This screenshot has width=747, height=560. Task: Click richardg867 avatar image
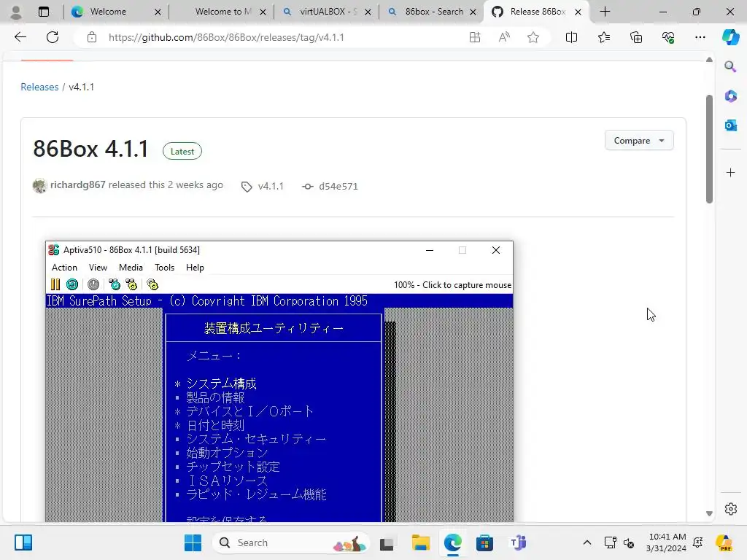point(39,186)
